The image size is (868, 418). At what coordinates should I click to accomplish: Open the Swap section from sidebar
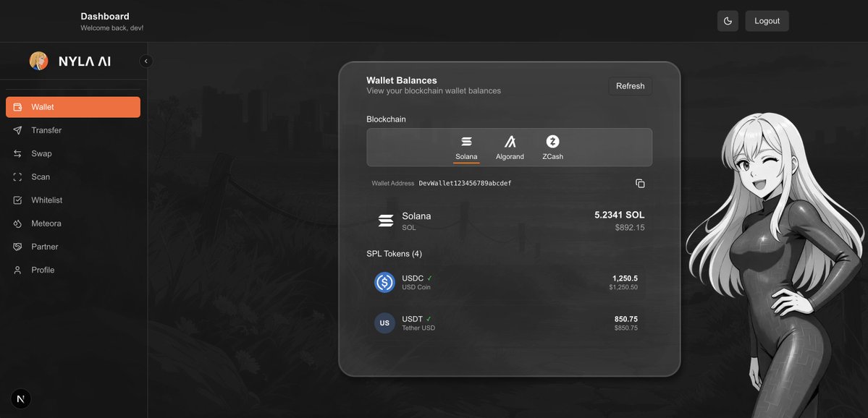16,153
